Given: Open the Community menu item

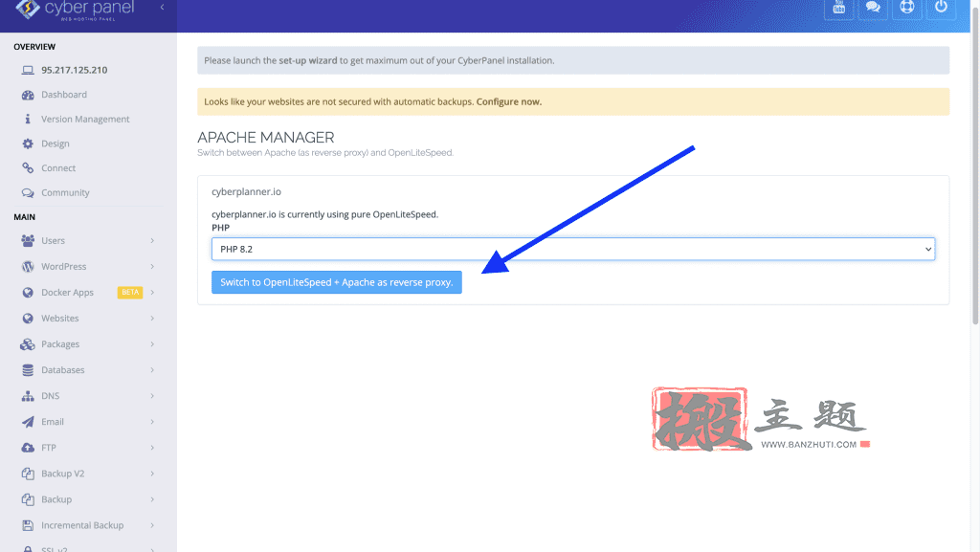Looking at the screenshot, I should pyautogui.click(x=65, y=193).
